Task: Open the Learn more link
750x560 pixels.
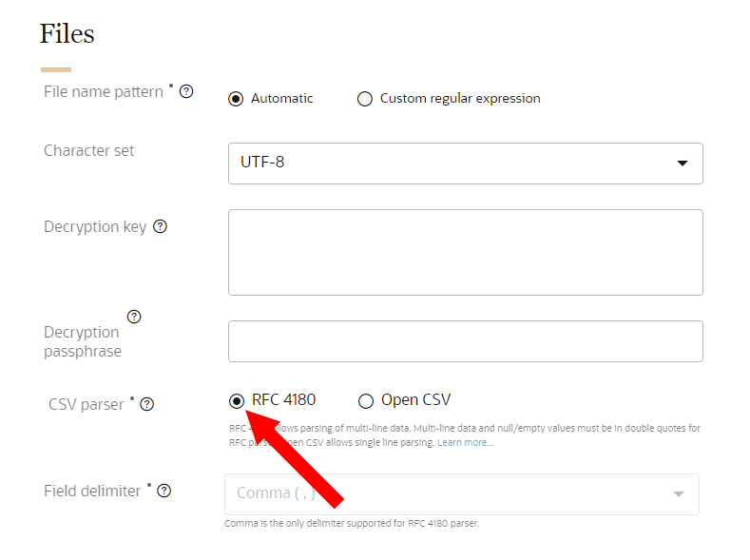Action: click(x=465, y=443)
